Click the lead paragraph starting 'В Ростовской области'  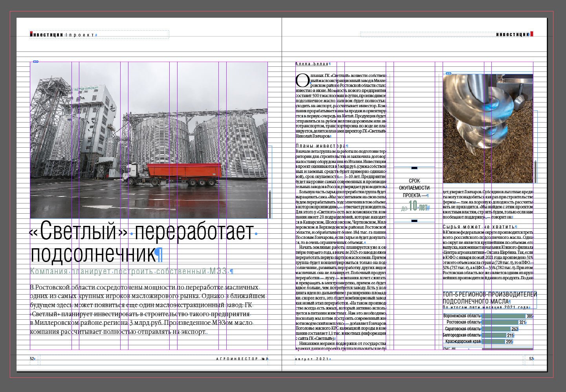coord(148,310)
